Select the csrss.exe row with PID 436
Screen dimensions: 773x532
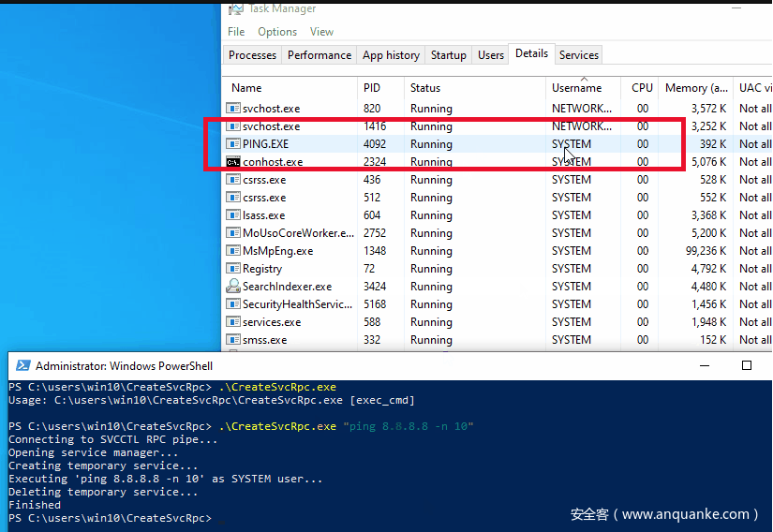click(264, 180)
